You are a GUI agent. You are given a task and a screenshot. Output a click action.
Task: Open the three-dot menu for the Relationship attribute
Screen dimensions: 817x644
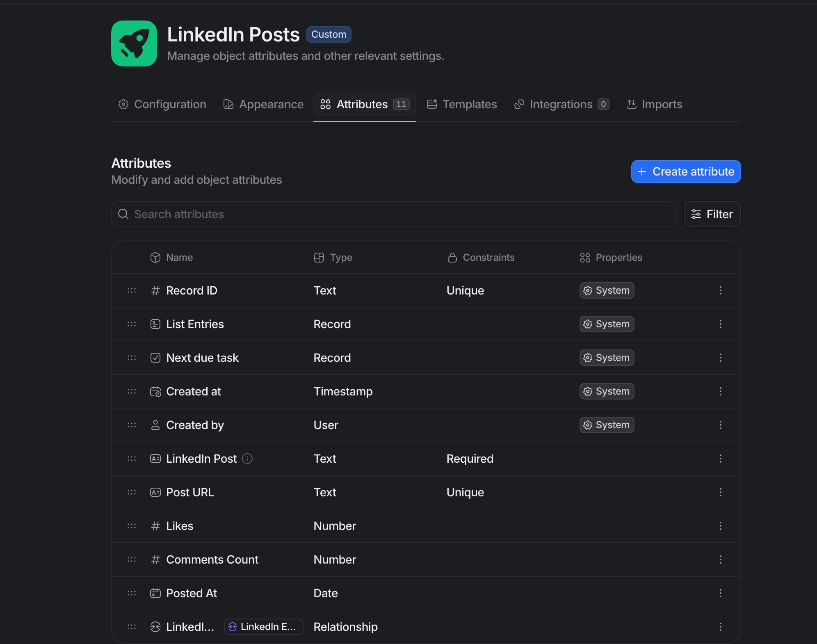coord(720,627)
